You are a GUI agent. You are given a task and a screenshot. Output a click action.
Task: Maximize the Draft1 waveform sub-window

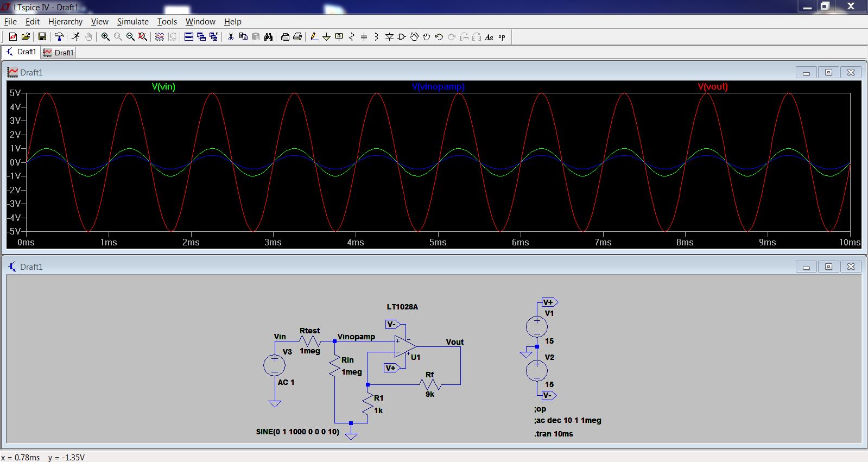point(828,72)
